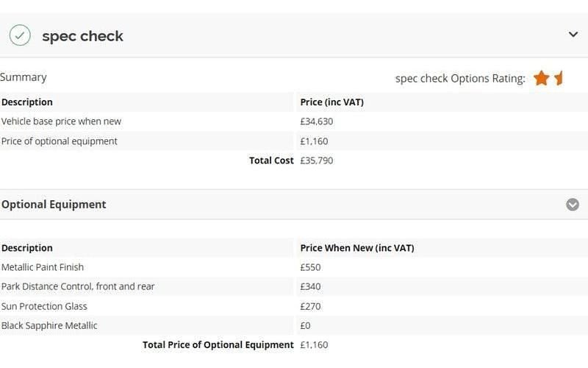Click the green checkmark circle icon

tap(20, 35)
